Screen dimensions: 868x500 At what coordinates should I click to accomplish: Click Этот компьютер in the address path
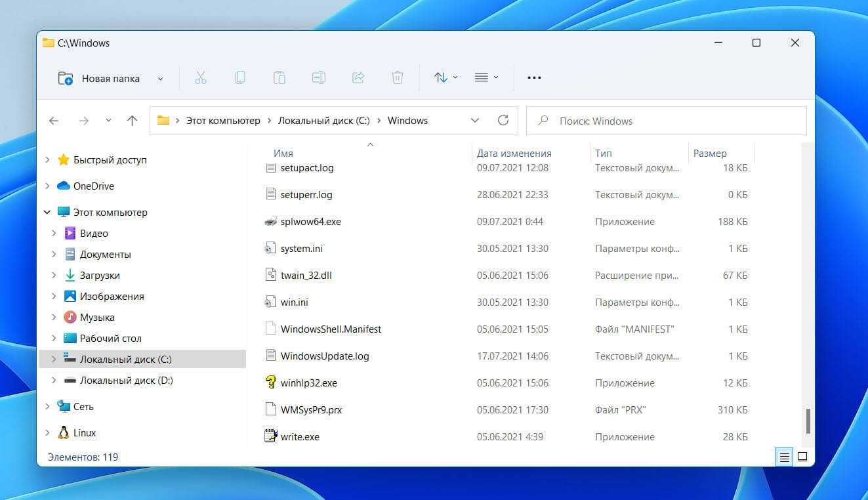tap(223, 121)
